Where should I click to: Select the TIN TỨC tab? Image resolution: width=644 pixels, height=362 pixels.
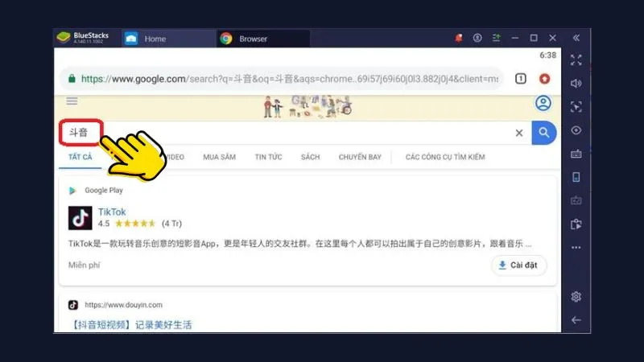click(268, 157)
